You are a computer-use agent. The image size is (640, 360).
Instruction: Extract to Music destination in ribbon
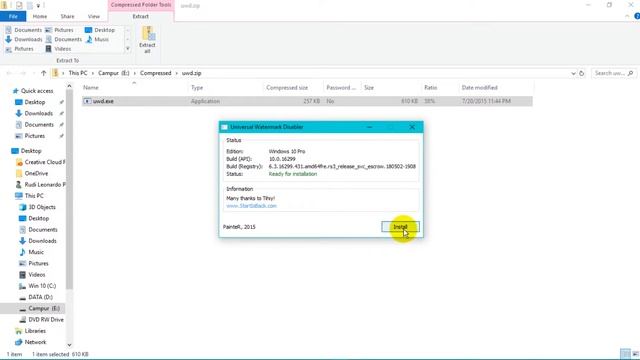(97, 40)
